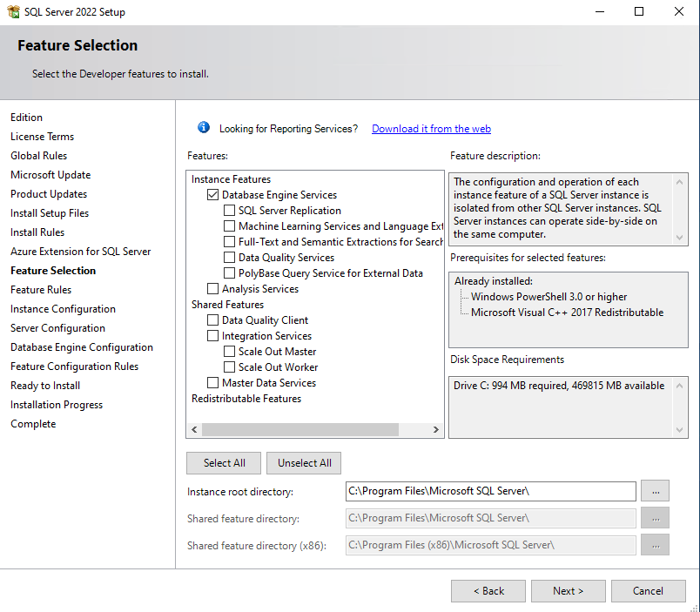Click Complete step in sidebar

33,424
